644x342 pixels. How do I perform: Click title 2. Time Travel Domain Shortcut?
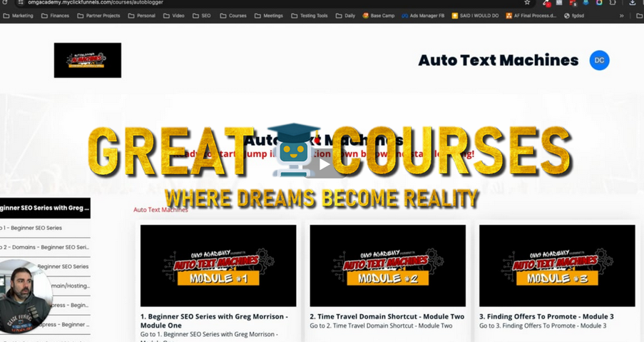pos(387,316)
